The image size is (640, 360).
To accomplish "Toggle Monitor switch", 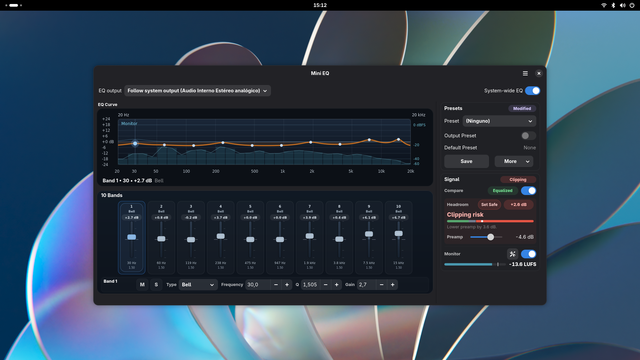I will pyautogui.click(x=528, y=254).
